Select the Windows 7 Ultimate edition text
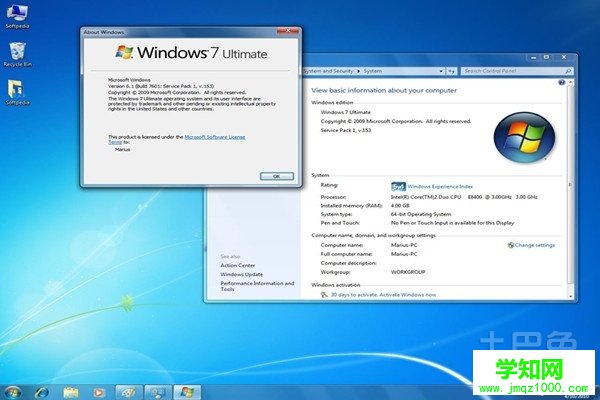The height and width of the screenshot is (400, 600). 346,113
